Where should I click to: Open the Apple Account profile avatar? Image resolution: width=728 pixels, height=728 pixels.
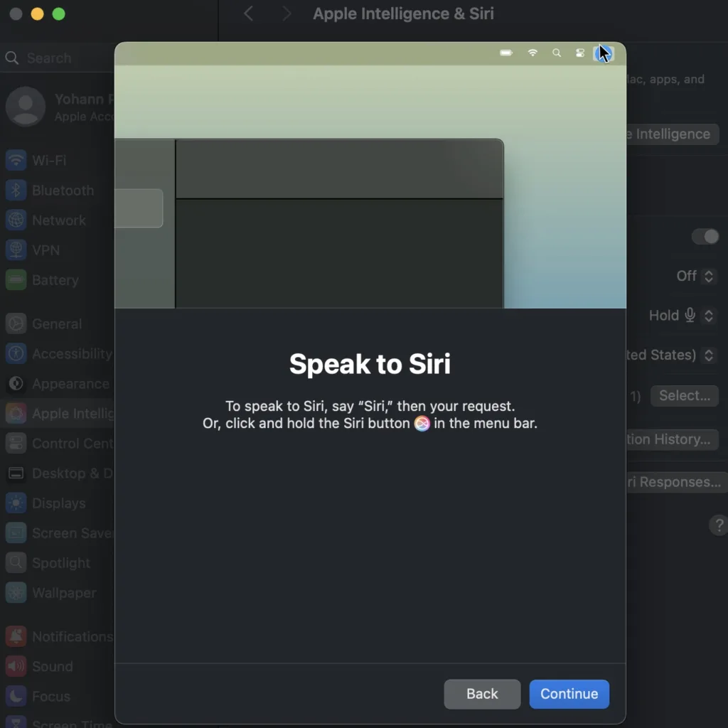tap(26, 107)
